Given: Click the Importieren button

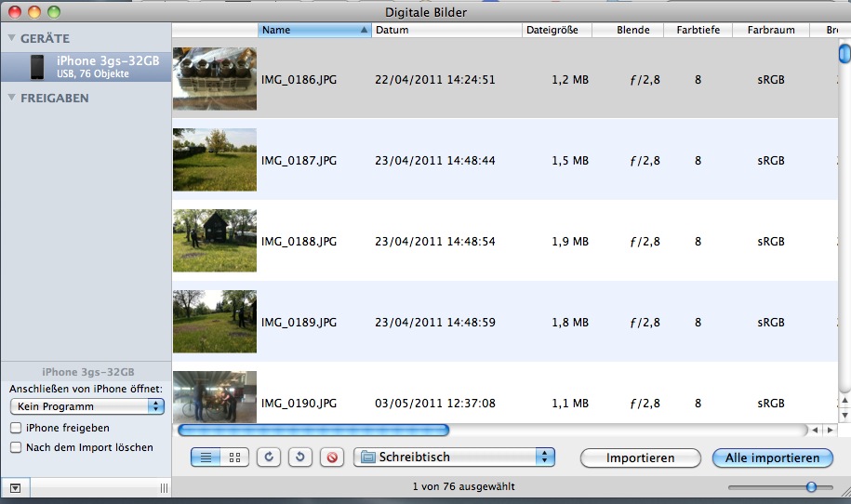Looking at the screenshot, I should coord(640,458).
